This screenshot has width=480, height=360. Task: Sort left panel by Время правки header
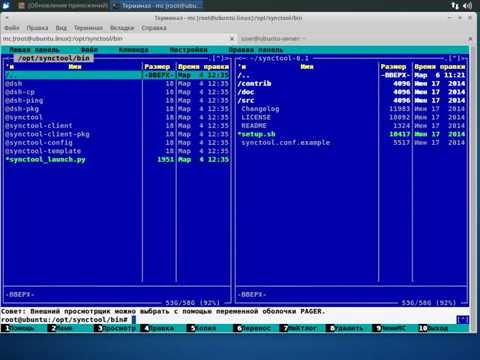[203, 67]
